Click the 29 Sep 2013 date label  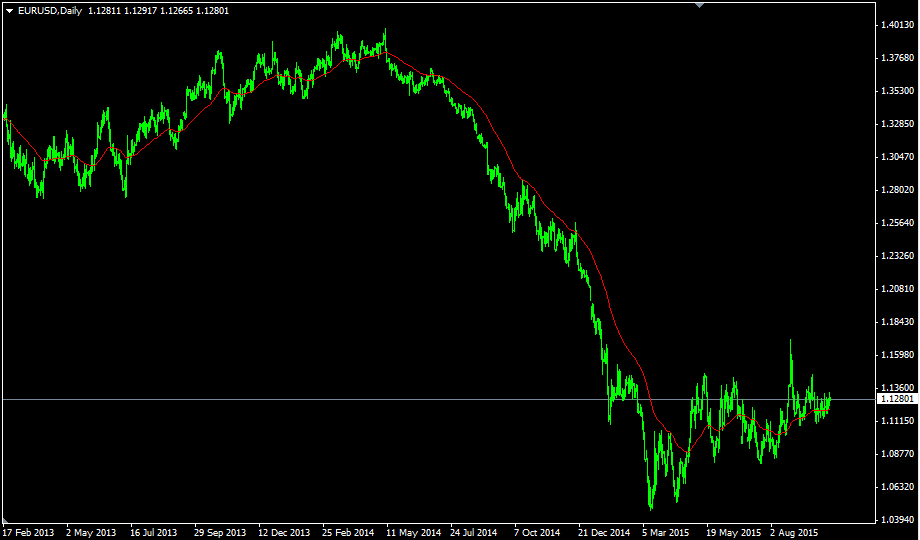tap(220, 533)
